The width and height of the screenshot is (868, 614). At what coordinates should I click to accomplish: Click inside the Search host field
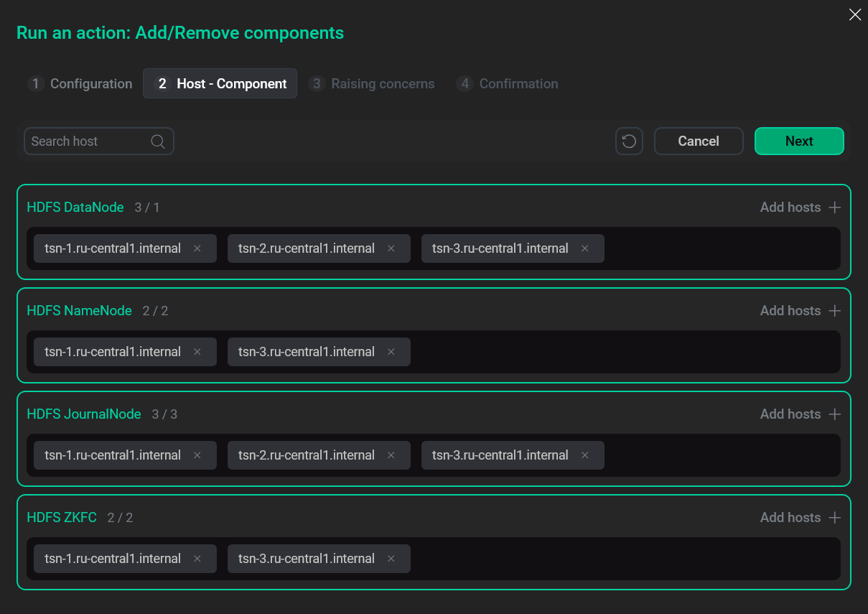coord(86,141)
